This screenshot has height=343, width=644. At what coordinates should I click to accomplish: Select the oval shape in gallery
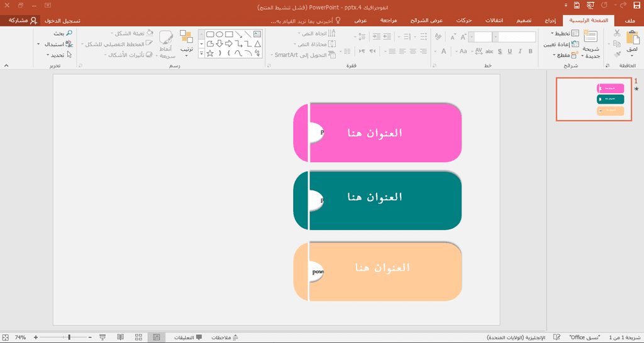point(219,34)
